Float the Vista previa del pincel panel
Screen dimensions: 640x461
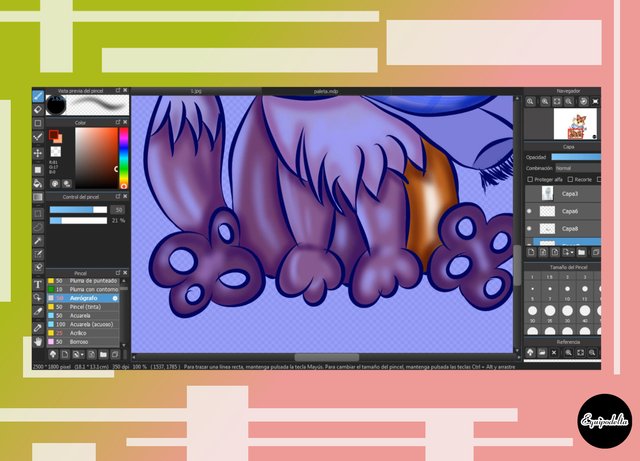118,90
